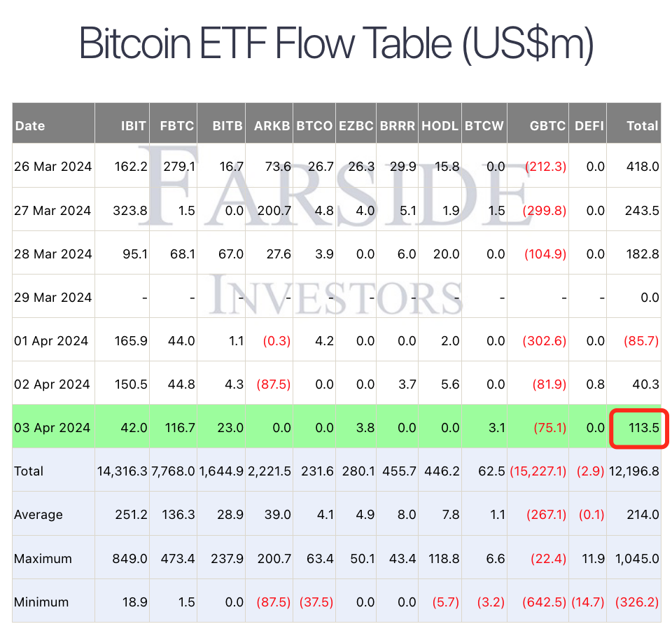Click the ARKB column header
Viewport: 672px width, 631px height.
click(x=272, y=126)
